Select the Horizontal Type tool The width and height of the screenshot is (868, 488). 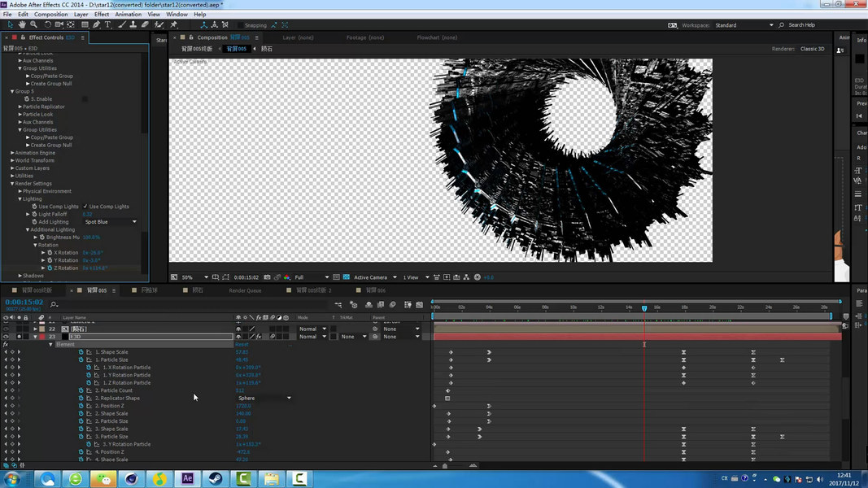108,25
